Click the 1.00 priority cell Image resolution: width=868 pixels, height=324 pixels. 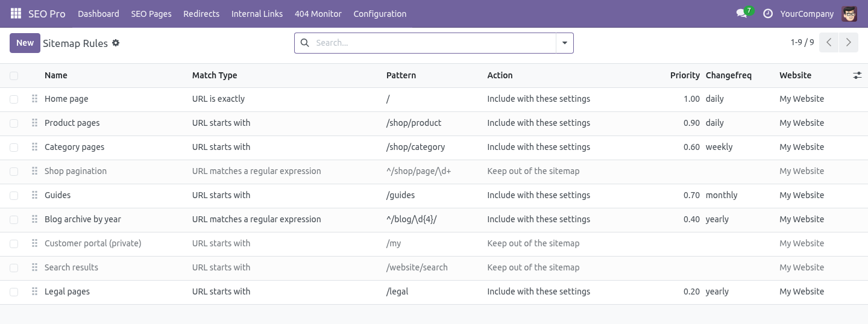[691, 99]
